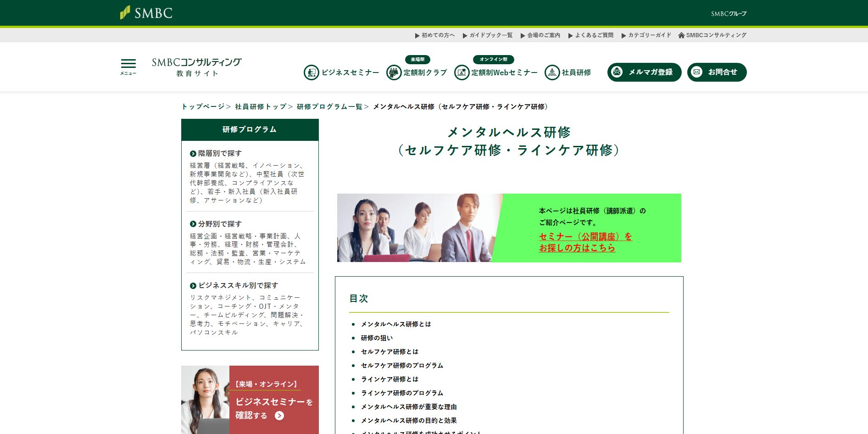Click the envelope icon on お問合せ

click(697, 72)
